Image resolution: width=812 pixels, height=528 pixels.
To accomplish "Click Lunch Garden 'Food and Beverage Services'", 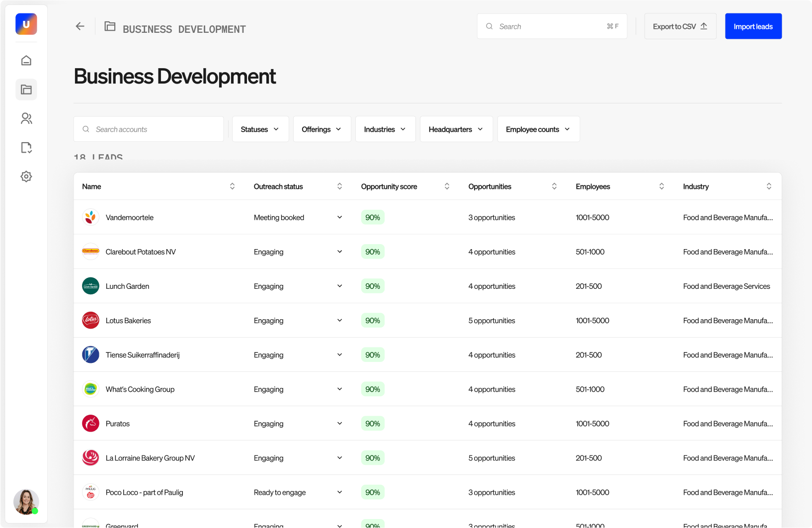I will (727, 286).
